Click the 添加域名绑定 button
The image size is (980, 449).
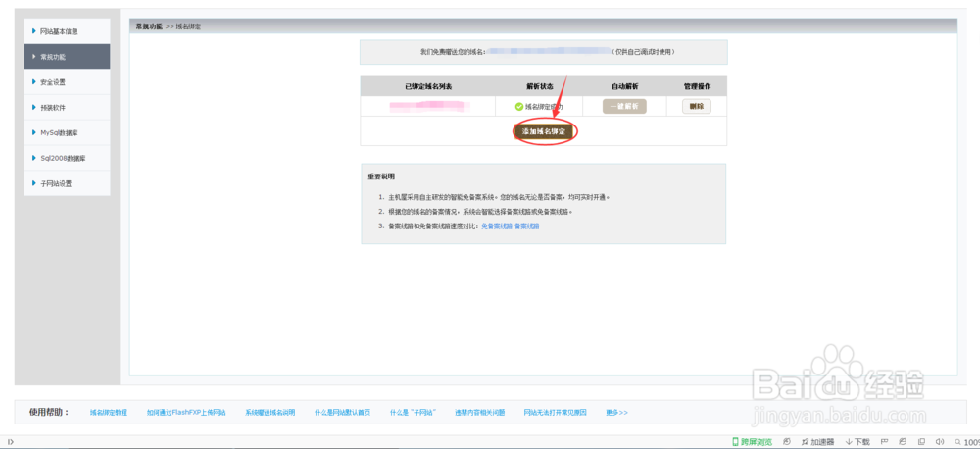[x=543, y=132]
